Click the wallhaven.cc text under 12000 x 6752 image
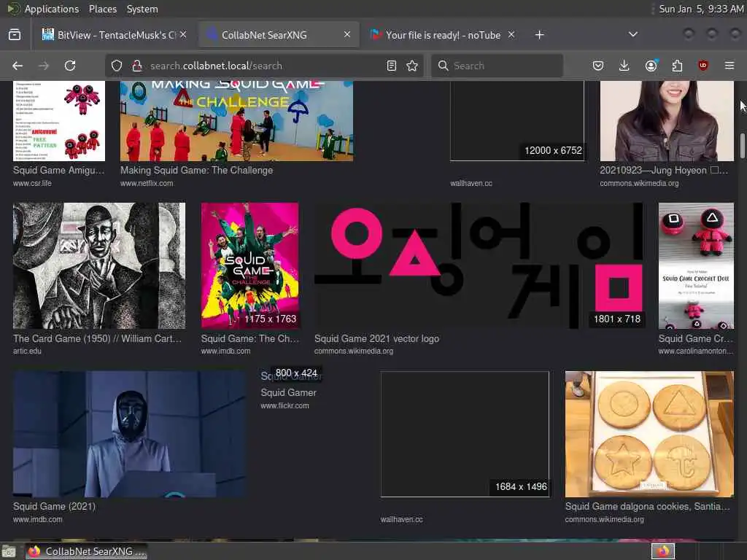The height and width of the screenshot is (560, 747). [471, 183]
